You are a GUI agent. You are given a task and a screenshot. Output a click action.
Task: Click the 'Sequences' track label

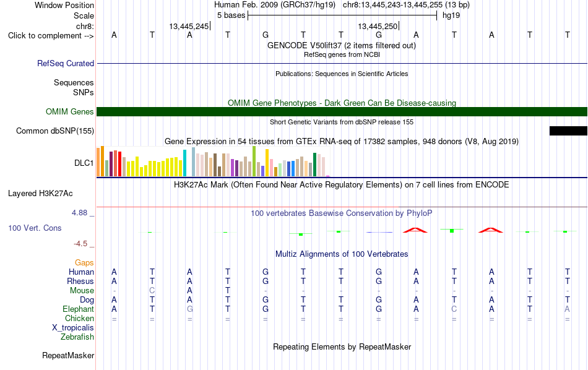pyautogui.click(x=74, y=82)
